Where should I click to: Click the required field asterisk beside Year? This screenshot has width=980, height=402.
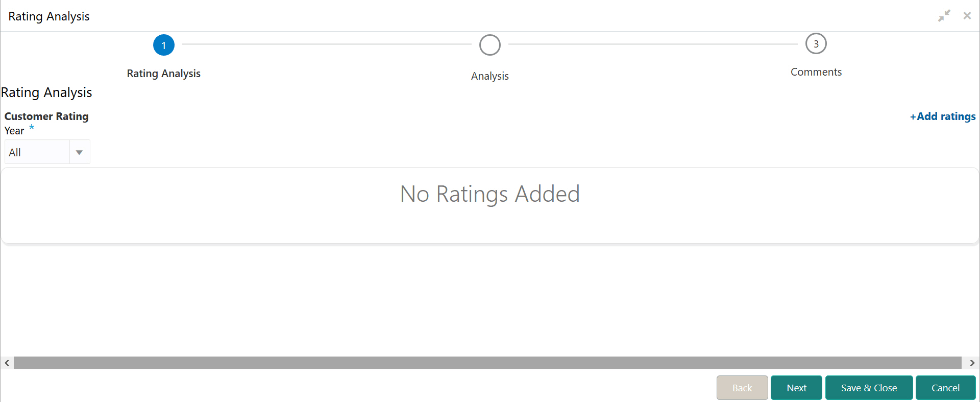pos(32,128)
